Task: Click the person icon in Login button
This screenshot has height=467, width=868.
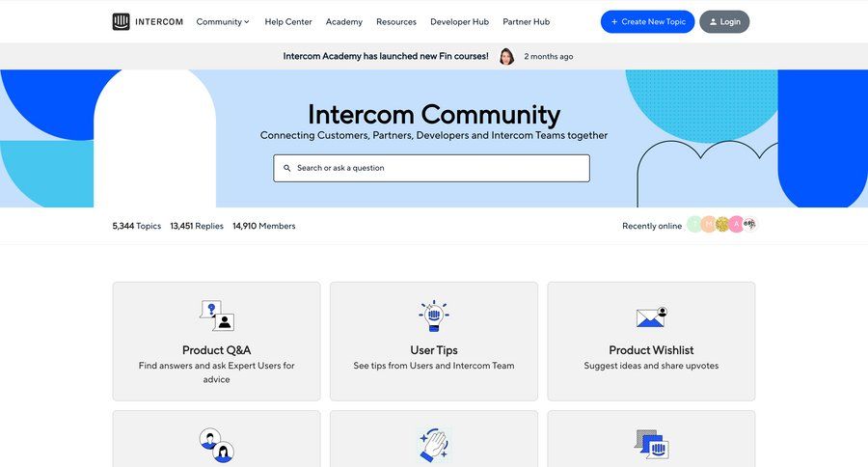Action: pyautogui.click(x=713, y=21)
